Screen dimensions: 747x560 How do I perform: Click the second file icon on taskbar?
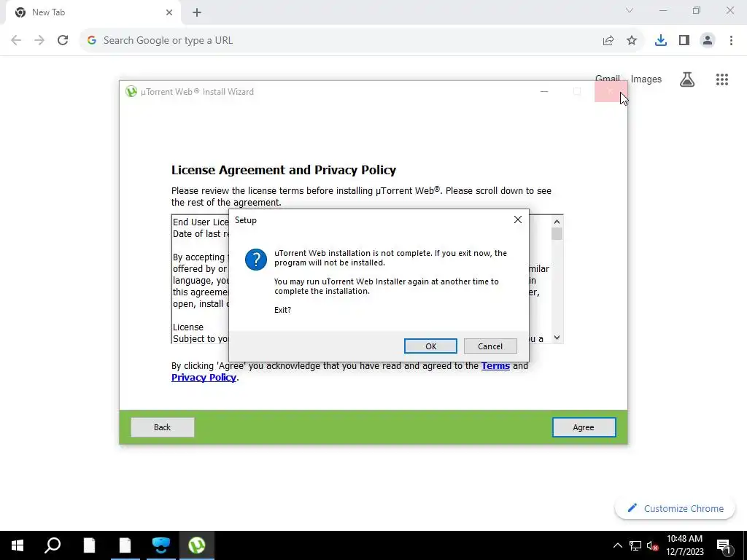click(x=125, y=545)
